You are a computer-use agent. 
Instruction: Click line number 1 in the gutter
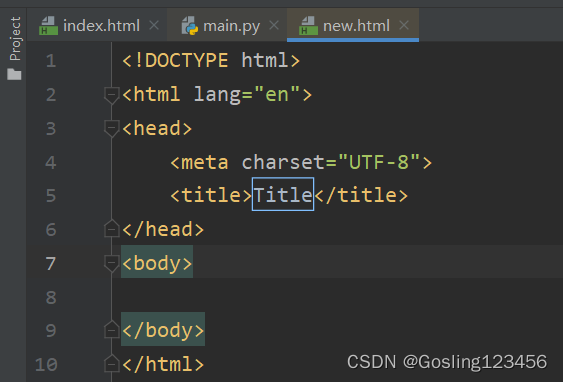click(51, 61)
